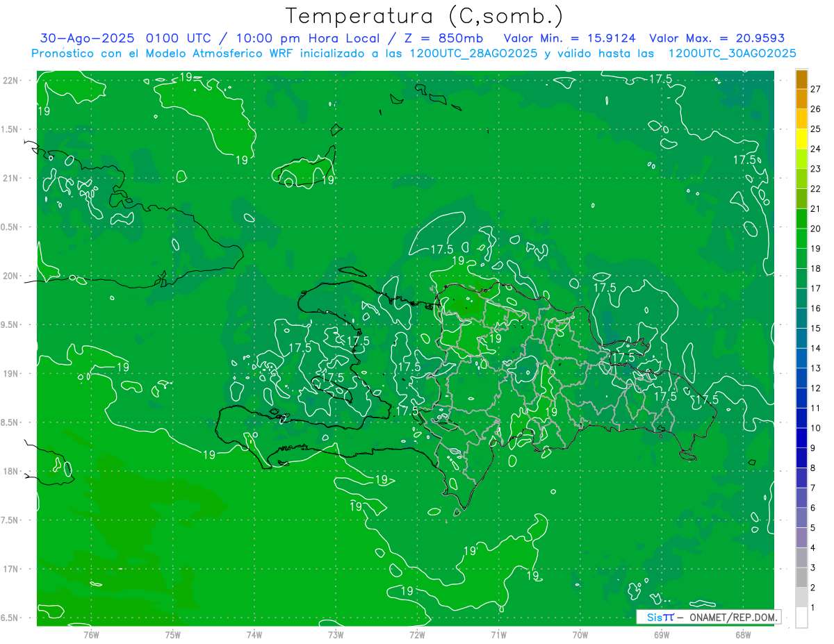The height and width of the screenshot is (644, 834).
Task: Click the dark orange top swatch in the color scale
Action: point(801,80)
